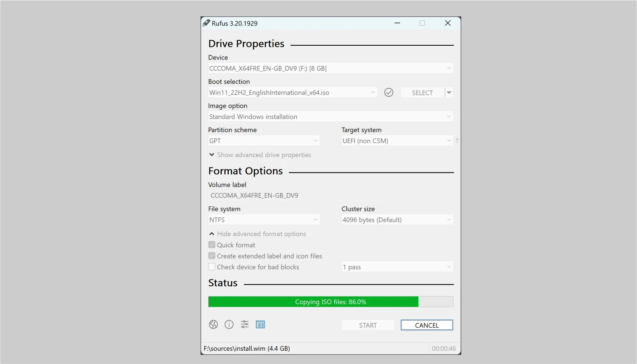This screenshot has width=637, height=364.
Task: Click the ISO checksum checkmark icon
Action: point(388,93)
